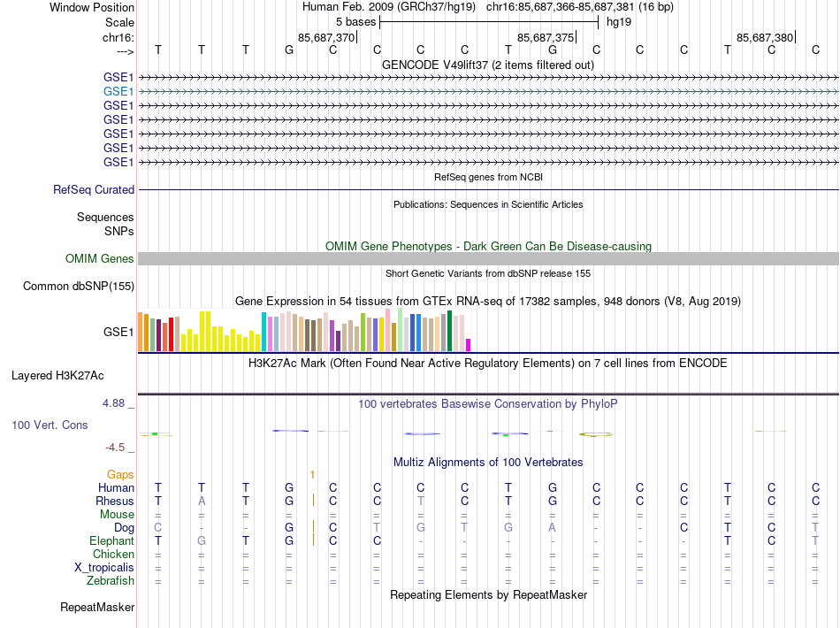The width and height of the screenshot is (840, 628).
Task: Open Gene Expression in 54 tissues GTEx title
Action: [x=488, y=301]
